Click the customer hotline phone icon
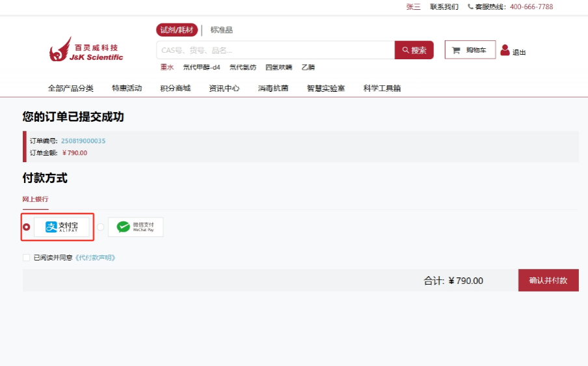 point(470,7)
